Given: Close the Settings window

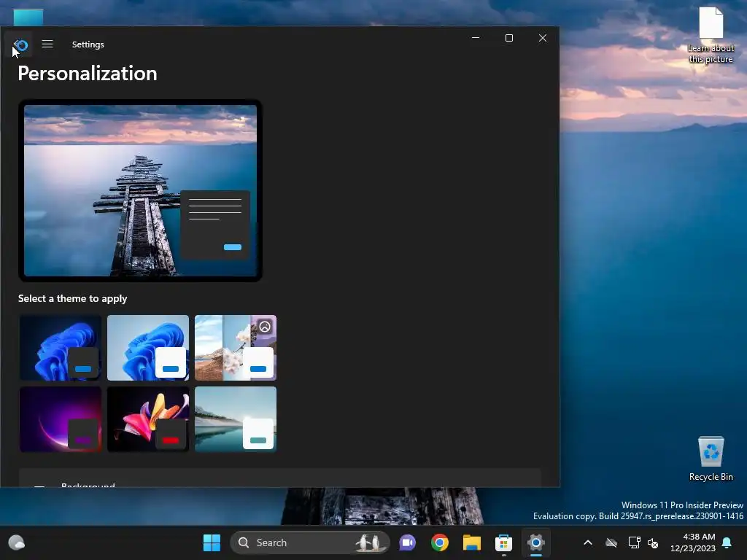Looking at the screenshot, I should pyautogui.click(x=543, y=38).
